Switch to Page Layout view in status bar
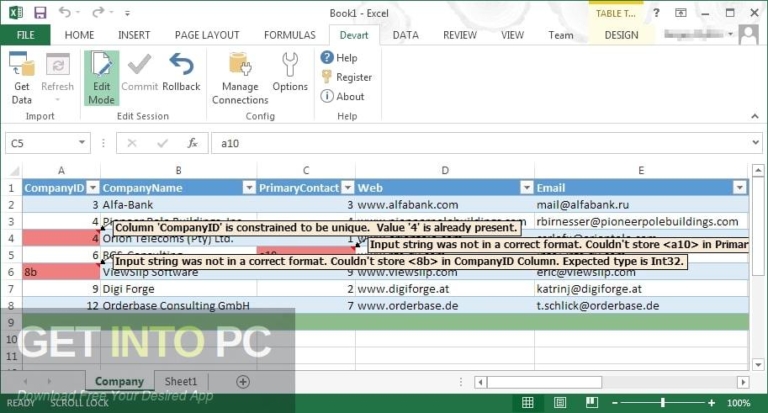This screenshot has width=768, height=413. click(x=560, y=403)
